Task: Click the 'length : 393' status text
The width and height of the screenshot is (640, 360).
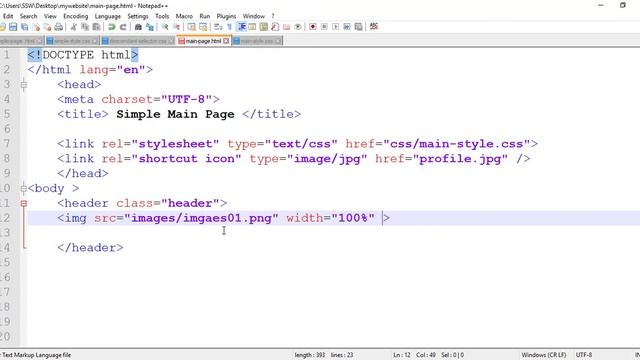Action: [x=310, y=355]
